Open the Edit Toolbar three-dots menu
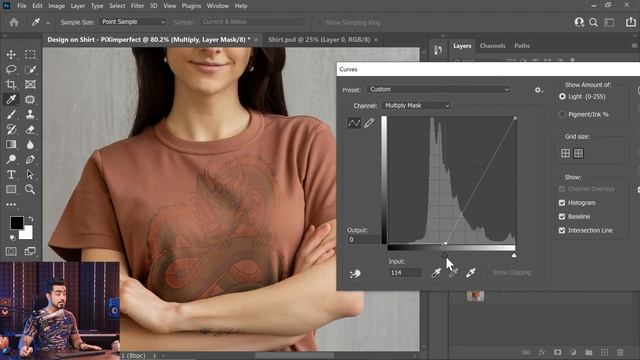Viewport: 640px width, 360px height. [x=11, y=204]
